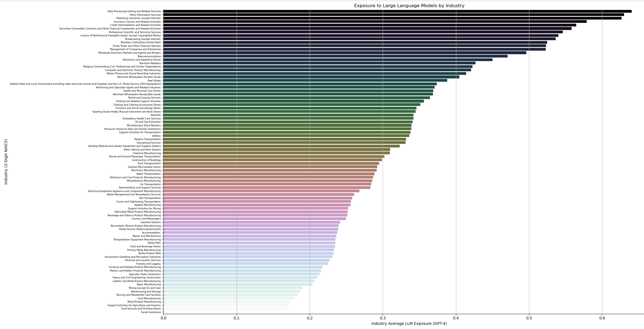
Task: Select the Real Estate bar
Action: point(305,80)
